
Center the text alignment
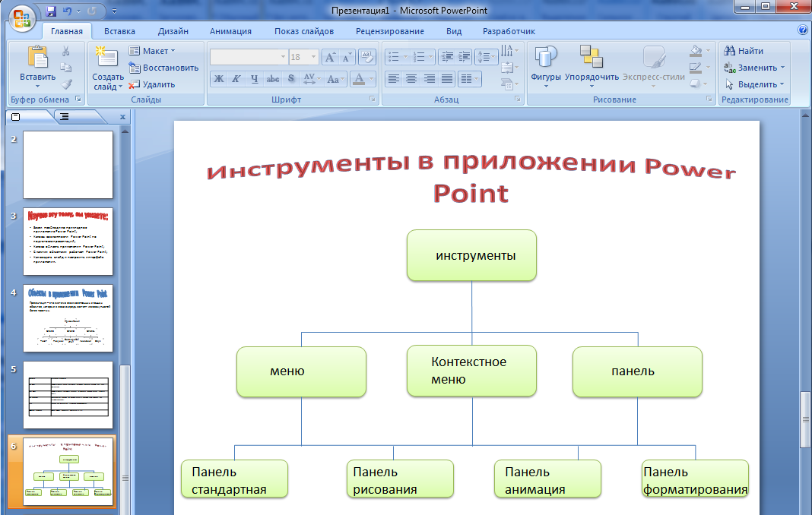point(411,79)
